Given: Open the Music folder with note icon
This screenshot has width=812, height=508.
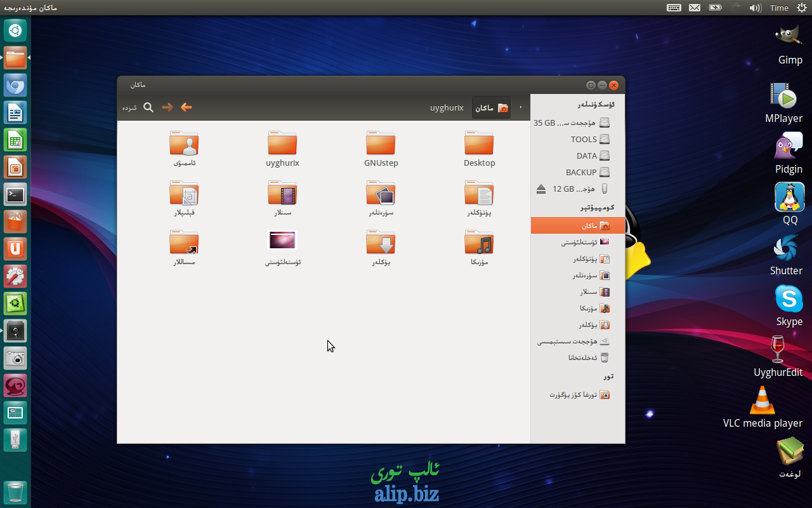Looking at the screenshot, I should (x=479, y=248).
